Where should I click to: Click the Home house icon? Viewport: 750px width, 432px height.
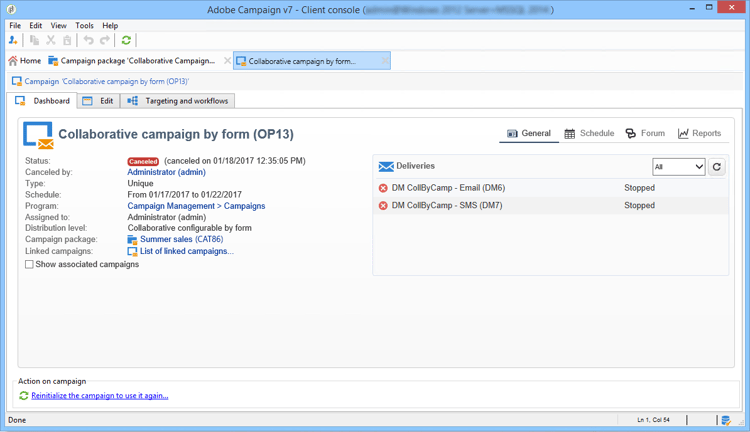click(x=13, y=61)
